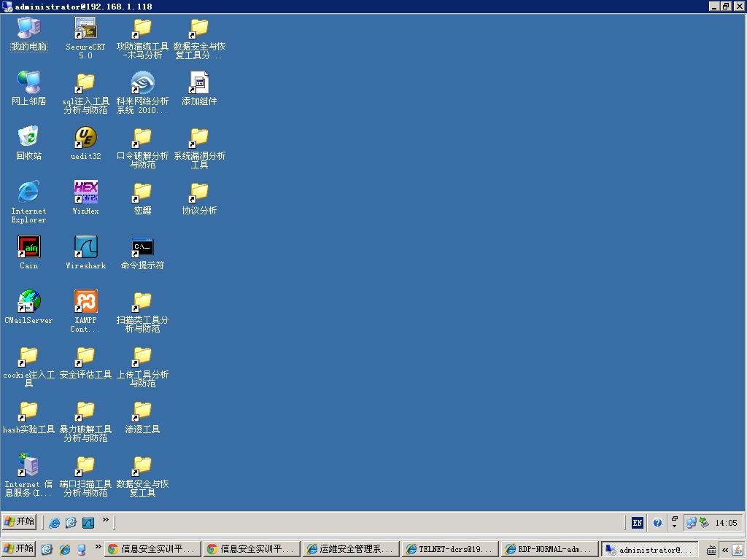Viewport: 747px width, 560px height.
Task: Click the network connection tray icon
Action: pyautogui.click(x=692, y=522)
